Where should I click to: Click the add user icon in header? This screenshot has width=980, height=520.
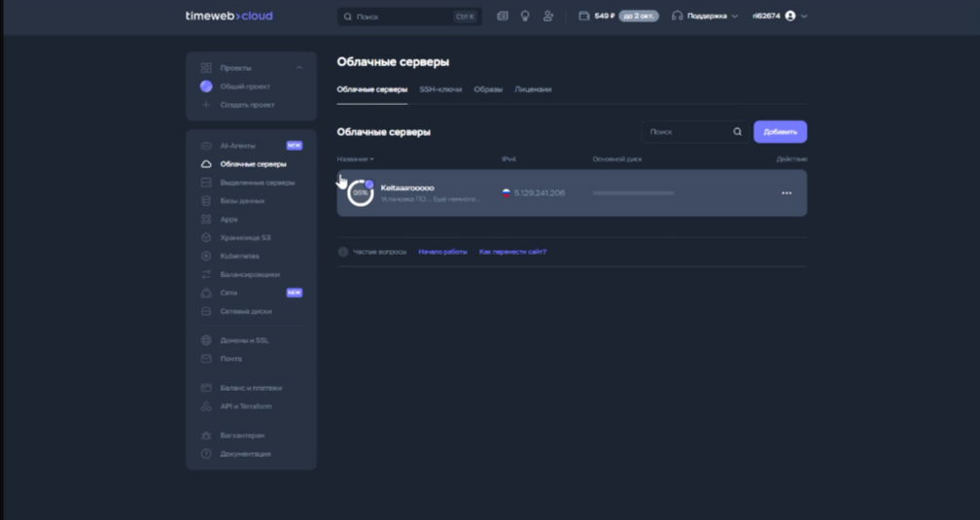[x=548, y=17]
